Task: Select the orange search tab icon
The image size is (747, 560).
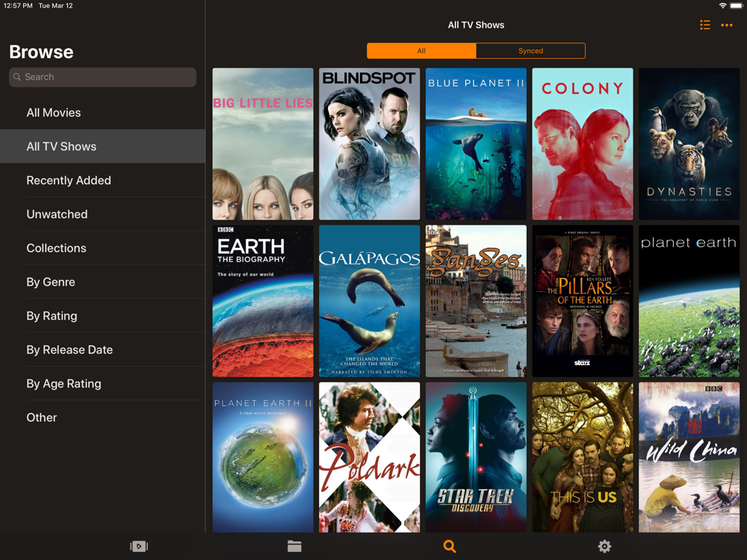Action: click(x=449, y=547)
